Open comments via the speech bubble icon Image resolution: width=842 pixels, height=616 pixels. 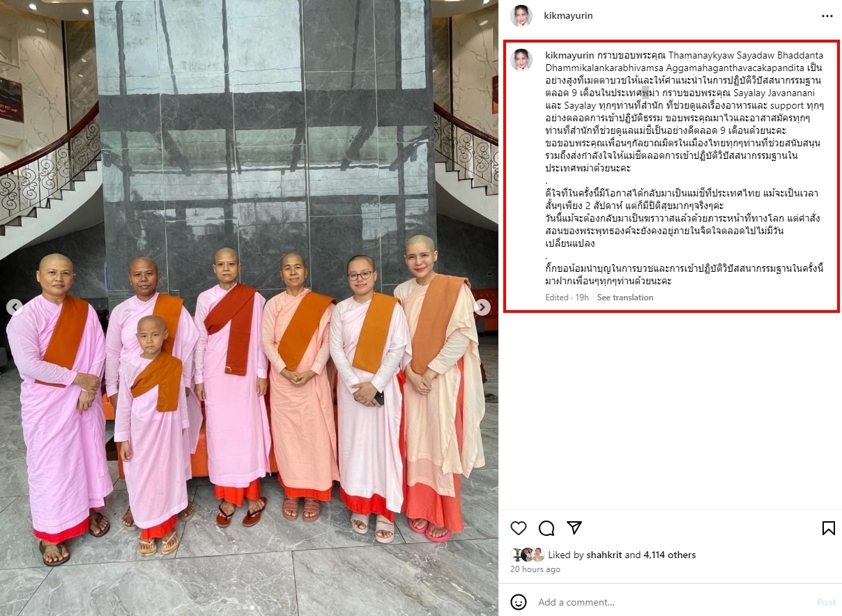point(546,528)
